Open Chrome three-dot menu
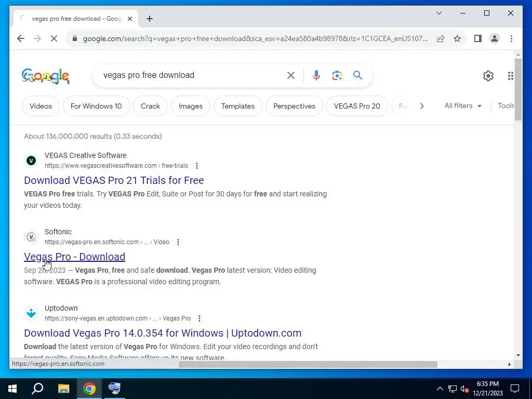 coord(511,38)
